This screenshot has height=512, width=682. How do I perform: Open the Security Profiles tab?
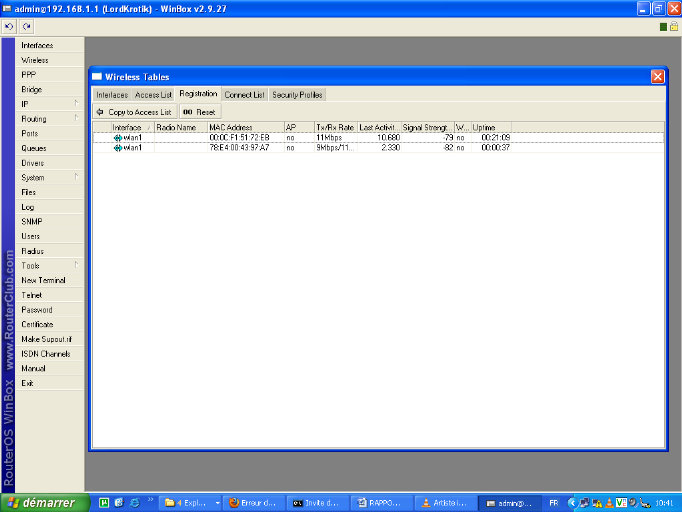point(297,95)
